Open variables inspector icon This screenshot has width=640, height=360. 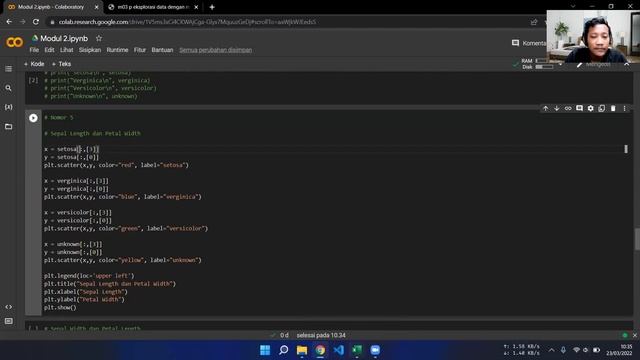(9, 107)
